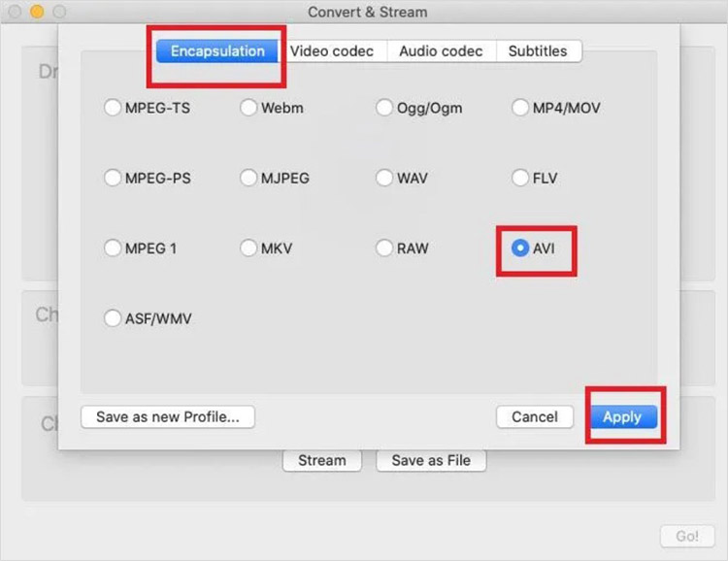728x561 pixels.
Task: Switch to the Encapsulation tab
Action: pos(217,51)
